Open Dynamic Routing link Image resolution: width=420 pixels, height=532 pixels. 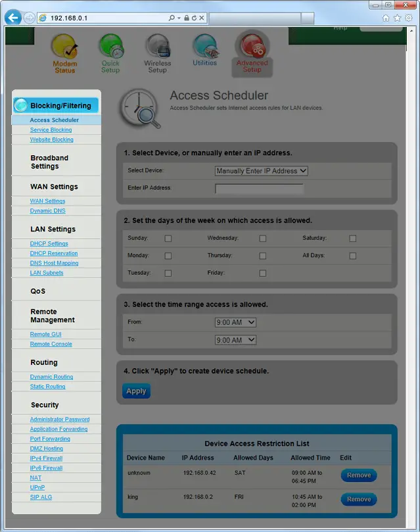(51, 377)
